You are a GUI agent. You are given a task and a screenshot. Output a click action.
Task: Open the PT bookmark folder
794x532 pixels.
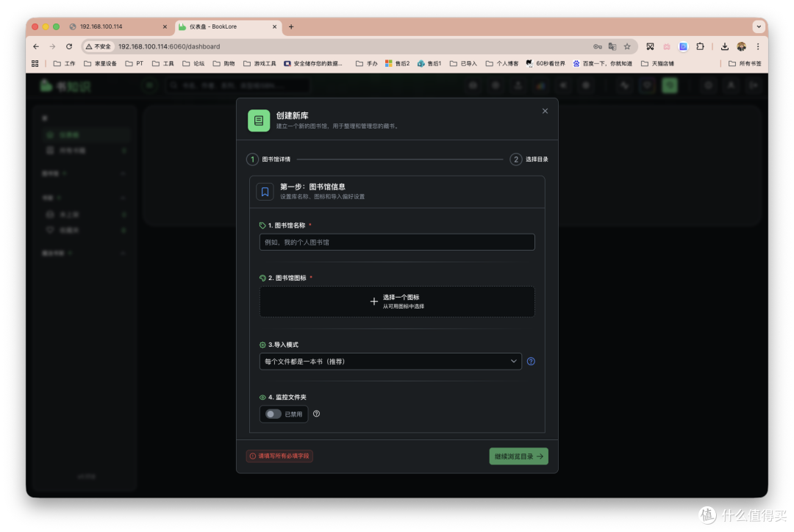pos(135,64)
